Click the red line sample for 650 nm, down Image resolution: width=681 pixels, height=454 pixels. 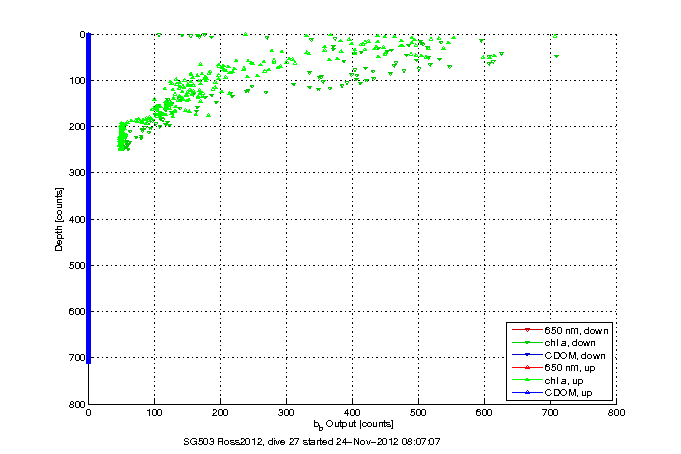[x=527, y=330]
